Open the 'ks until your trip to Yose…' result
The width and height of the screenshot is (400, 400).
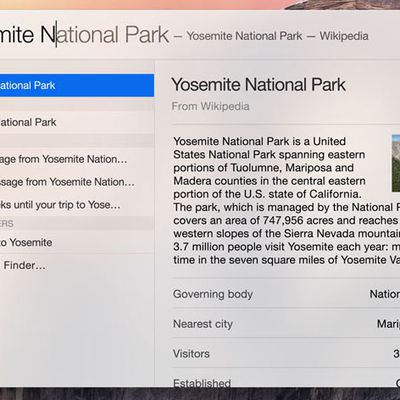(x=77, y=205)
